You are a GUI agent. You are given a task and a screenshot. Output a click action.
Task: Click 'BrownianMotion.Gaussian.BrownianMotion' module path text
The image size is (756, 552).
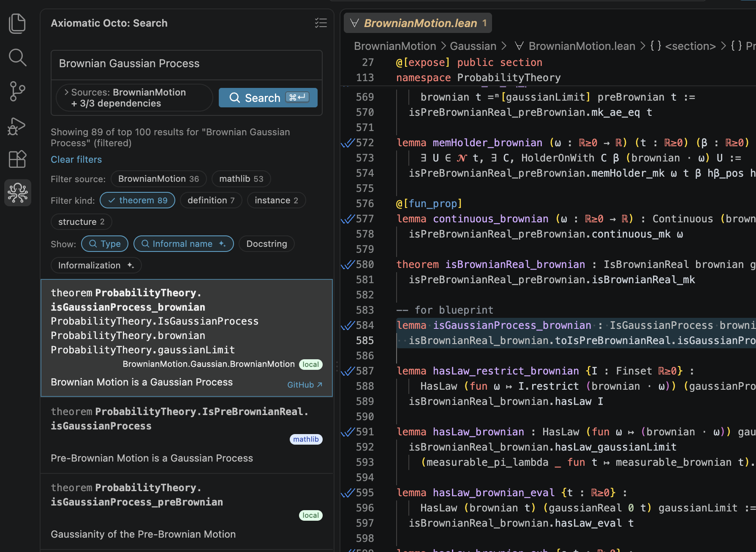[x=209, y=364]
